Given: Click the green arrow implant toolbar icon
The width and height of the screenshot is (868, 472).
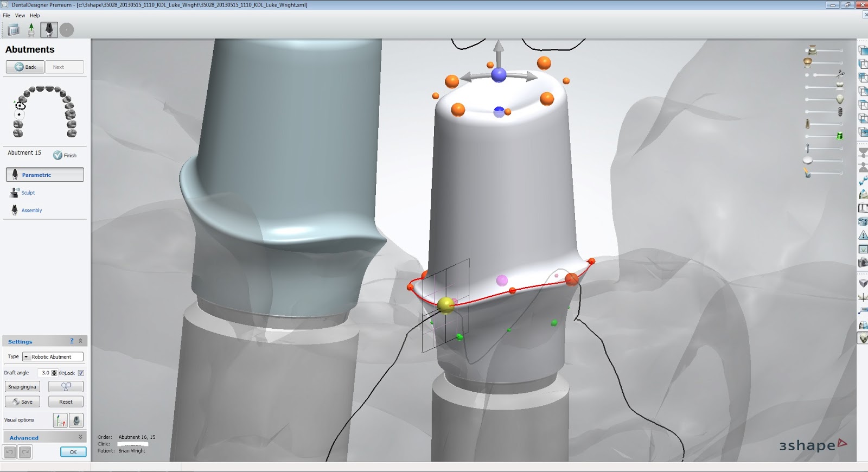Looking at the screenshot, I should 31,30.
